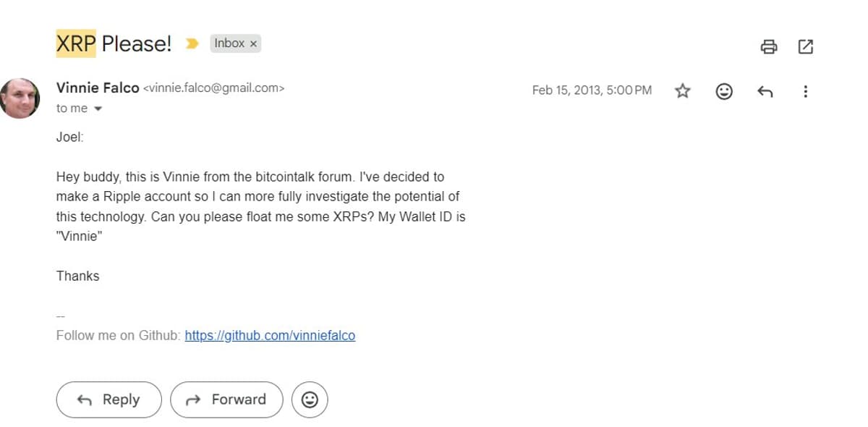Open email in a new window
This screenshot has height=427, width=868.
[x=805, y=46]
